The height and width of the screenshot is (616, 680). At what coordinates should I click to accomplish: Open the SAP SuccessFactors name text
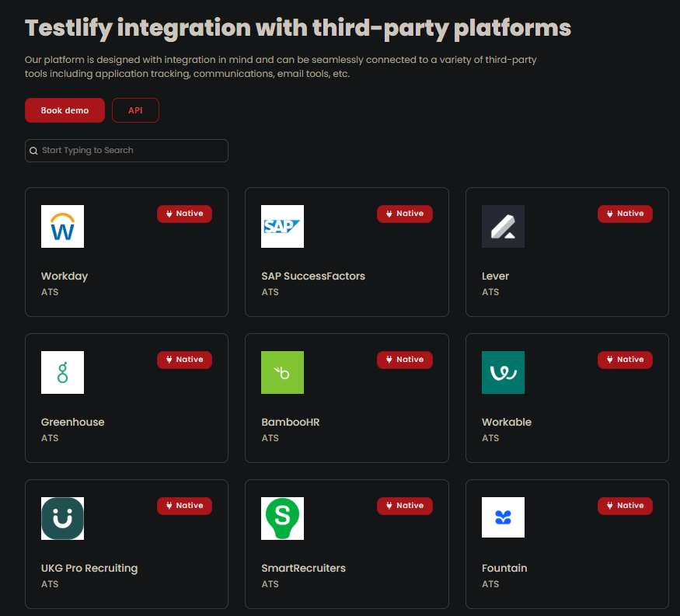click(313, 276)
